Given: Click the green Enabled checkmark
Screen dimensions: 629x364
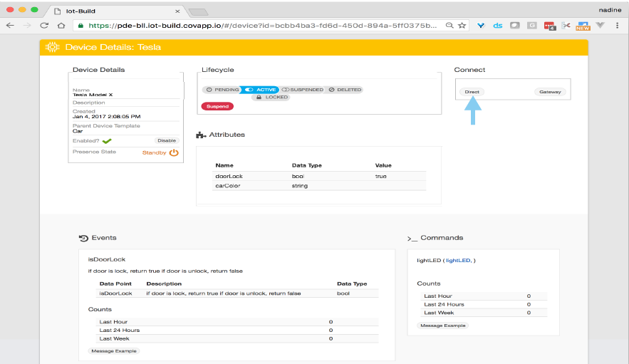Looking at the screenshot, I should point(108,141).
